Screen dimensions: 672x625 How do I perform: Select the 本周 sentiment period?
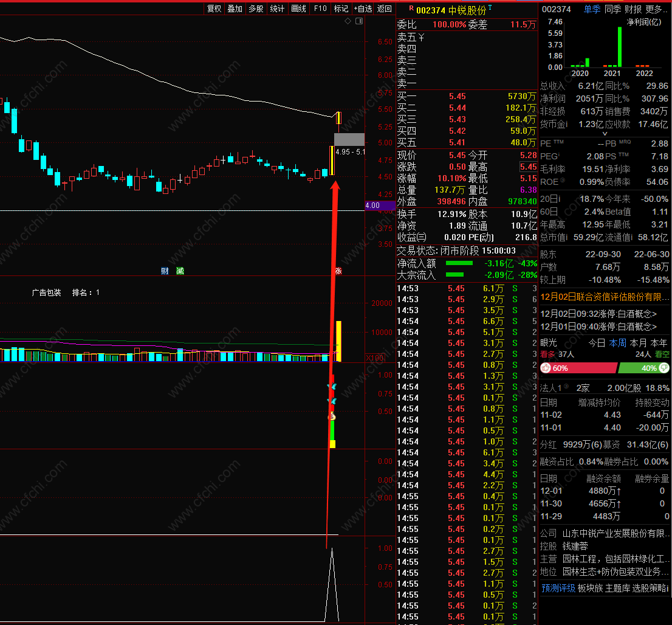tap(617, 343)
